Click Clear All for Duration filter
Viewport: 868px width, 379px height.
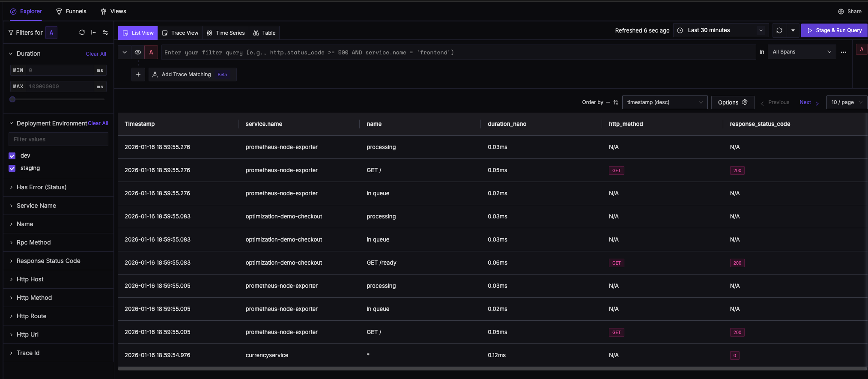click(95, 54)
